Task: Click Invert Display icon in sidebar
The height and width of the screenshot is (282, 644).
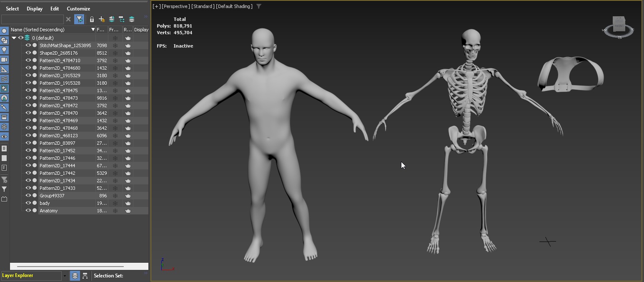Action: click(x=4, y=168)
